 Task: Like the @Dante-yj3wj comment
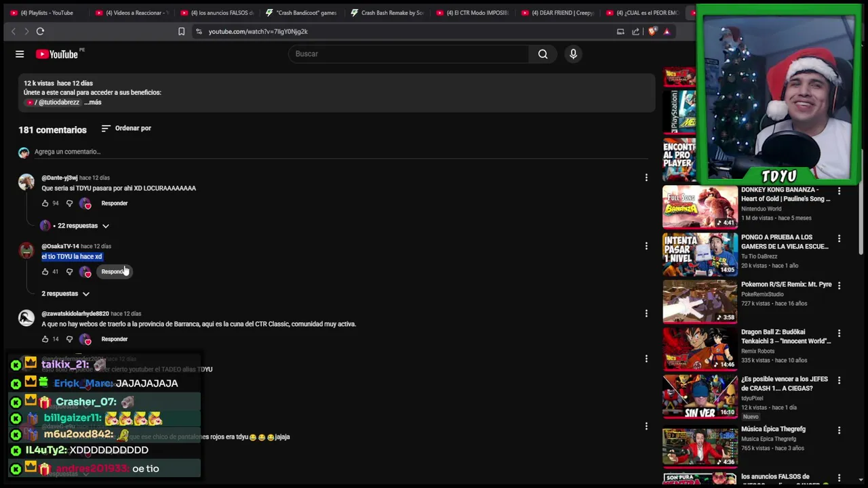[45, 203]
